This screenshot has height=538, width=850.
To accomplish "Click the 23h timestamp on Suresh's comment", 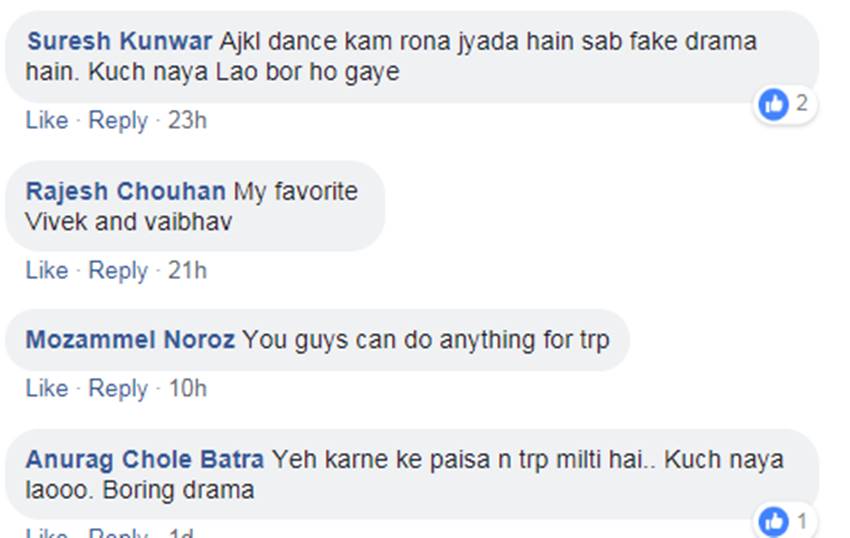I will click(187, 121).
